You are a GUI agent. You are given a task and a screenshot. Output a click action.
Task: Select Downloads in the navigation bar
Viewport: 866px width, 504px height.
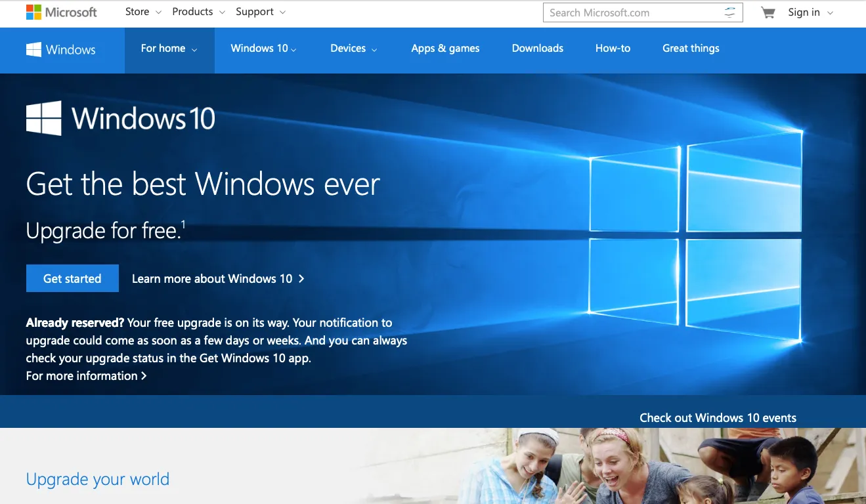coord(537,48)
